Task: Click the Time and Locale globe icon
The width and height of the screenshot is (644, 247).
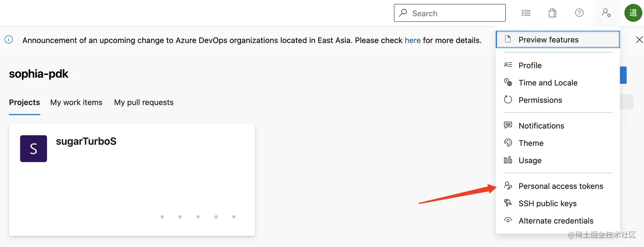Action: [508, 82]
